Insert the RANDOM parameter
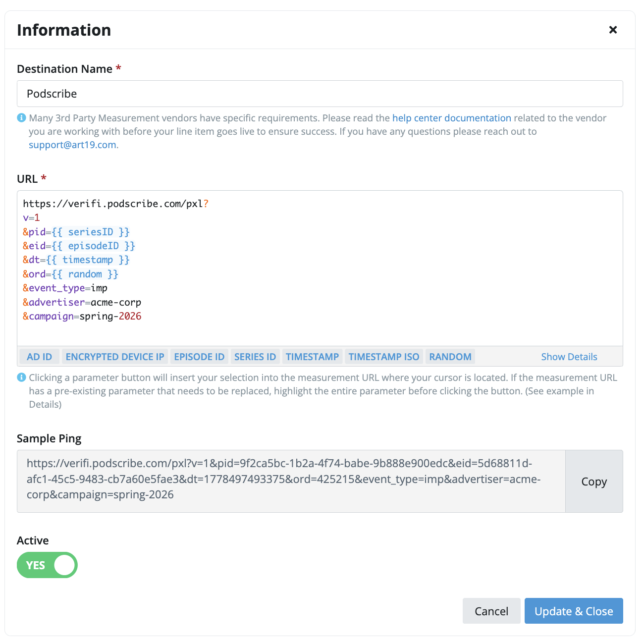 tap(450, 357)
